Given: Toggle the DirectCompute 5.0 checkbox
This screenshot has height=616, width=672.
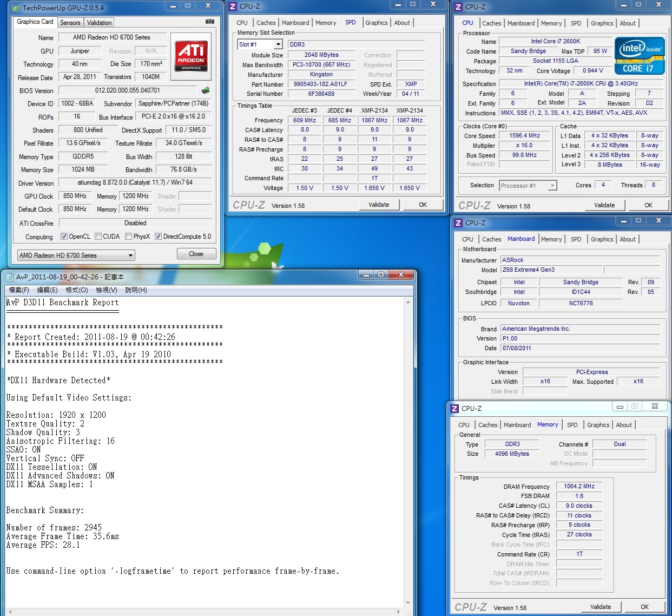Looking at the screenshot, I should point(158,237).
